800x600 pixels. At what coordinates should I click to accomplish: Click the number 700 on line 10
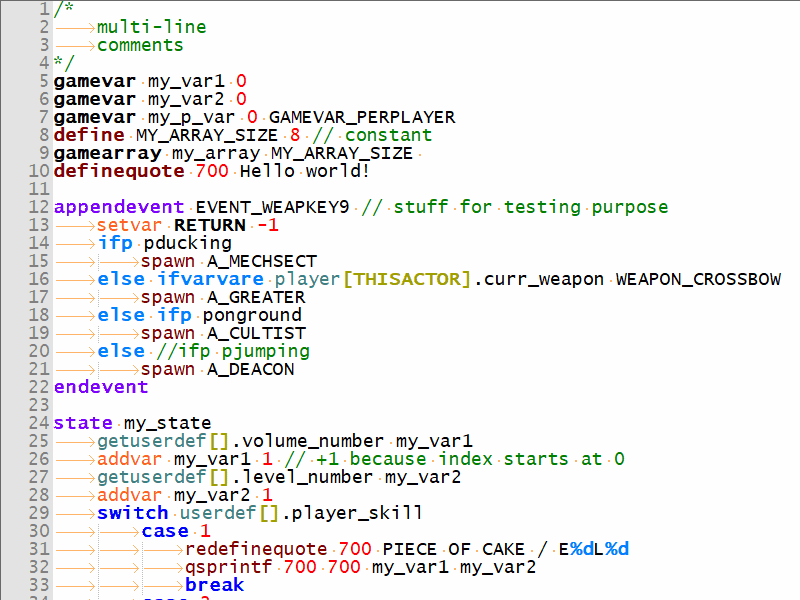(212, 171)
